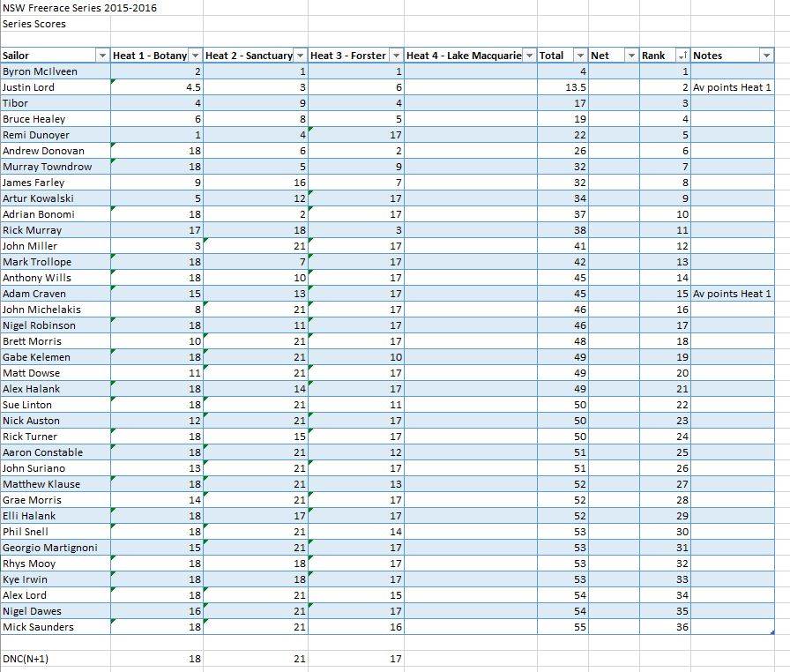Click the Net column filter arrow
The width and height of the screenshot is (790, 672).
pyautogui.click(x=630, y=56)
